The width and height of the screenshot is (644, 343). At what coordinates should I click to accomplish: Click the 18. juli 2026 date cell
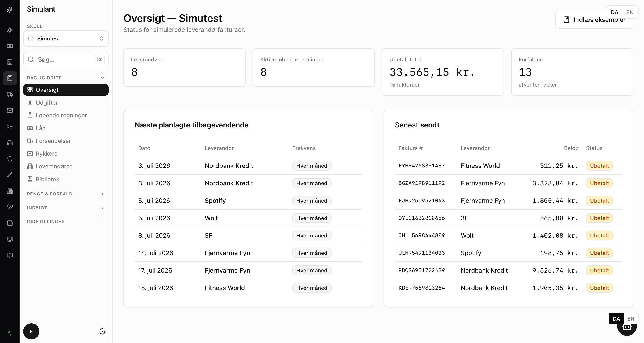[x=155, y=288]
